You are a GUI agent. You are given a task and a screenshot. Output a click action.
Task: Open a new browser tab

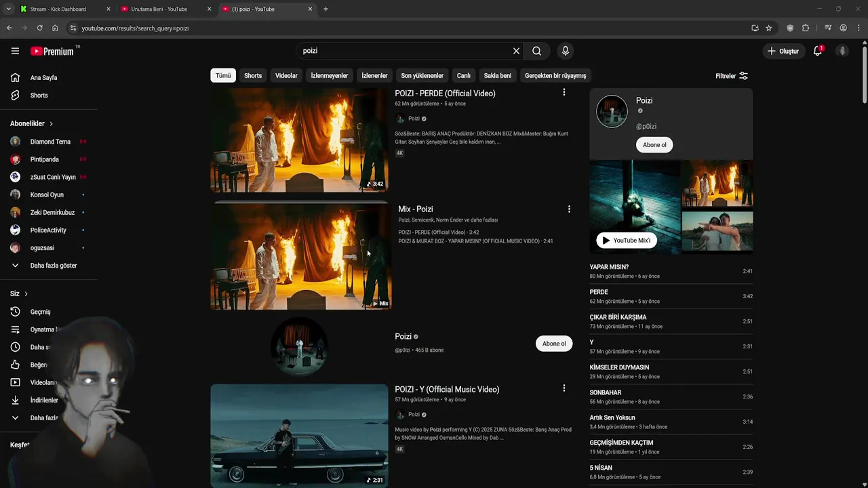325,9
